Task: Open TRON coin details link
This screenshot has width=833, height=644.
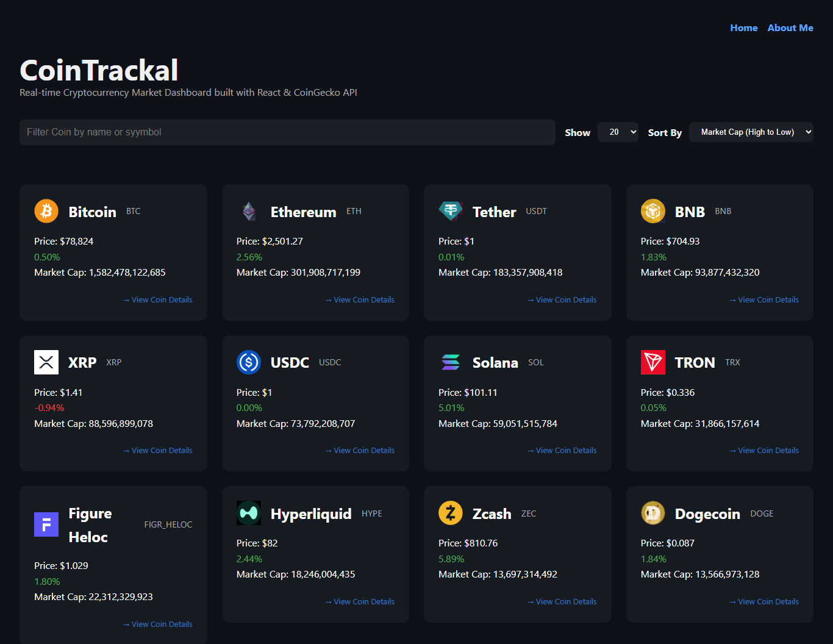Action: (764, 451)
